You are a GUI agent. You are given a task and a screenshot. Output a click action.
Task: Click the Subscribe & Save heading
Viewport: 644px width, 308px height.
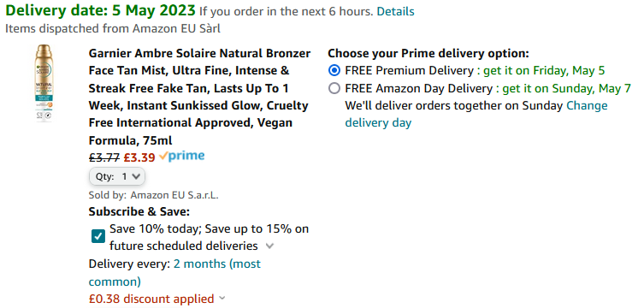(x=139, y=211)
